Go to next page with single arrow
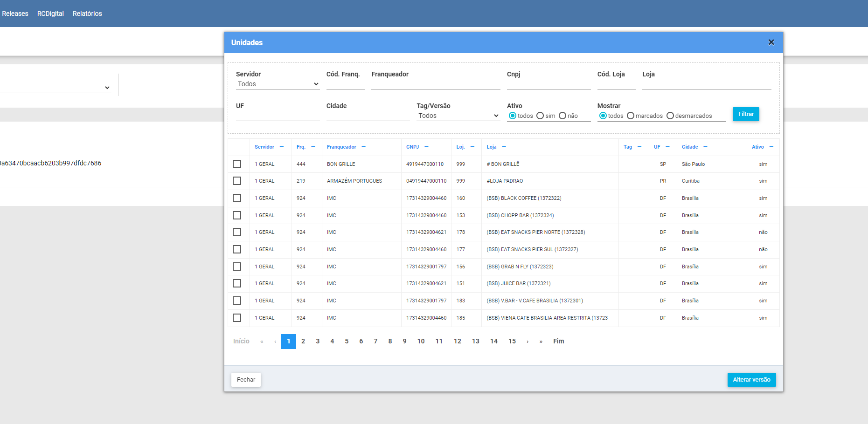This screenshot has width=868, height=424. pos(528,342)
